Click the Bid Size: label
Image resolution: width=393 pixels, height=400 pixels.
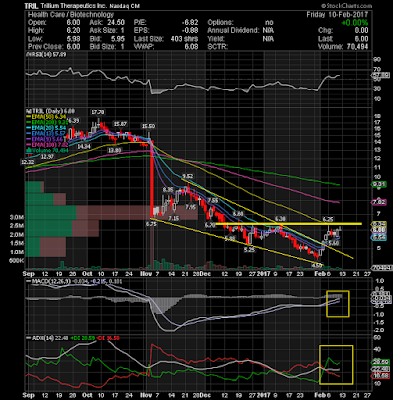[103, 47]
